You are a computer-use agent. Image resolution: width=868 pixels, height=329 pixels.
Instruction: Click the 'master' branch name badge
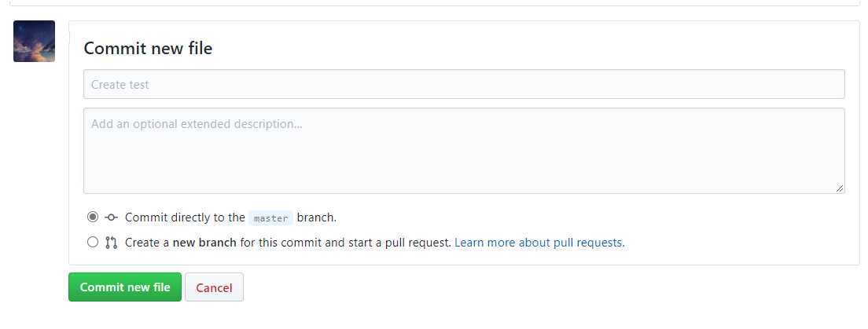tap(270, 218)
